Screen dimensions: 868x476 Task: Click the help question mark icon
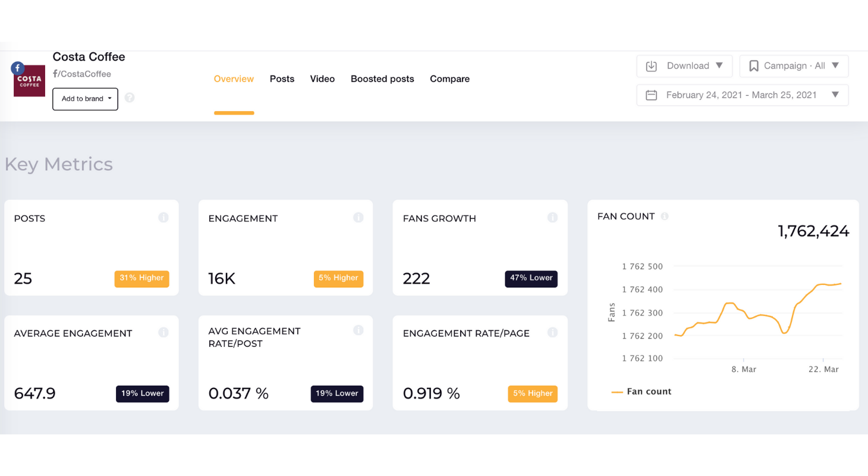(x=130, y=98)
